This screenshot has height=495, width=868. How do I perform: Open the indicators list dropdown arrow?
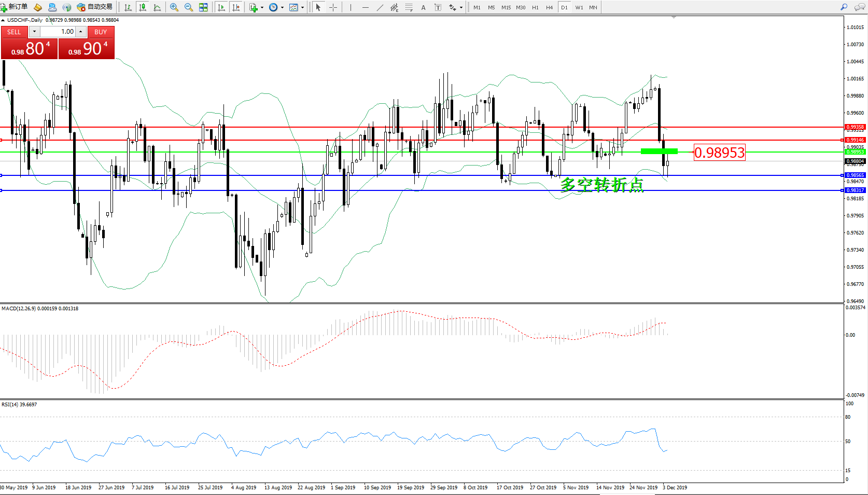click(x=262, y=7)
